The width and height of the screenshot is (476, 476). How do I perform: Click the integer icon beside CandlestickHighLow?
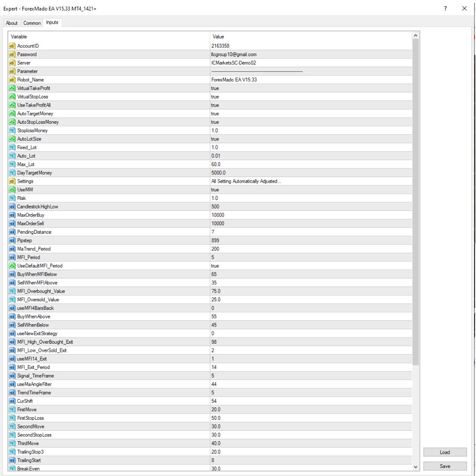(12, 207)
